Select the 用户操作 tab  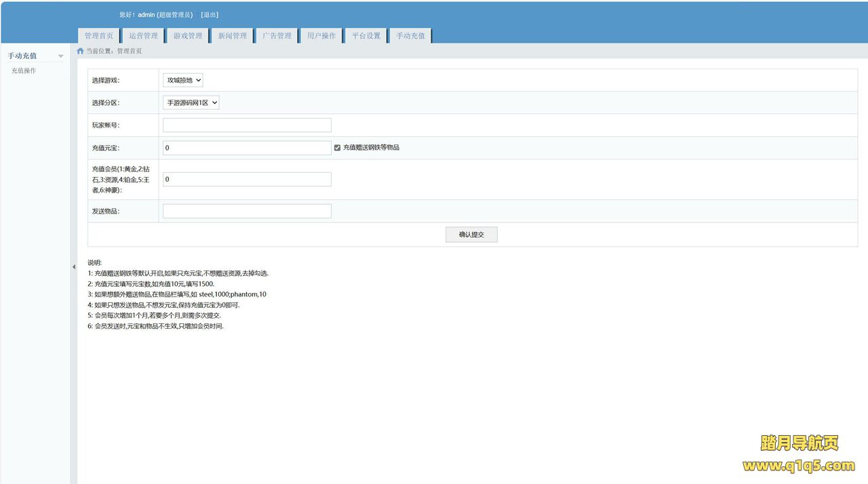tap(321, 36)
